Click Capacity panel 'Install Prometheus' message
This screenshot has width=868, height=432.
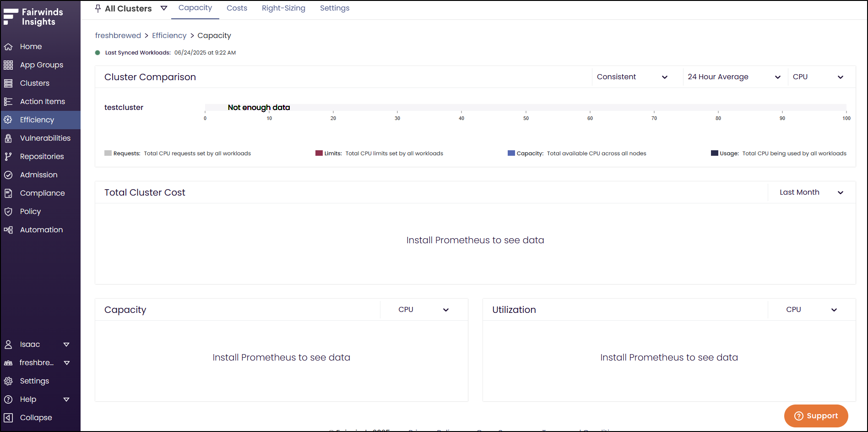tap(281, 357)
